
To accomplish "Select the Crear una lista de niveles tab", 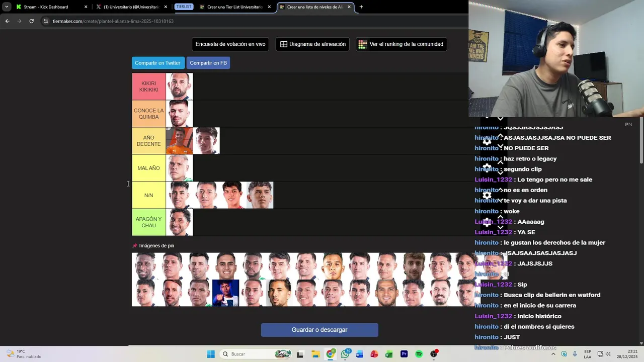I will pyautogui.click(x=315, y=7).
